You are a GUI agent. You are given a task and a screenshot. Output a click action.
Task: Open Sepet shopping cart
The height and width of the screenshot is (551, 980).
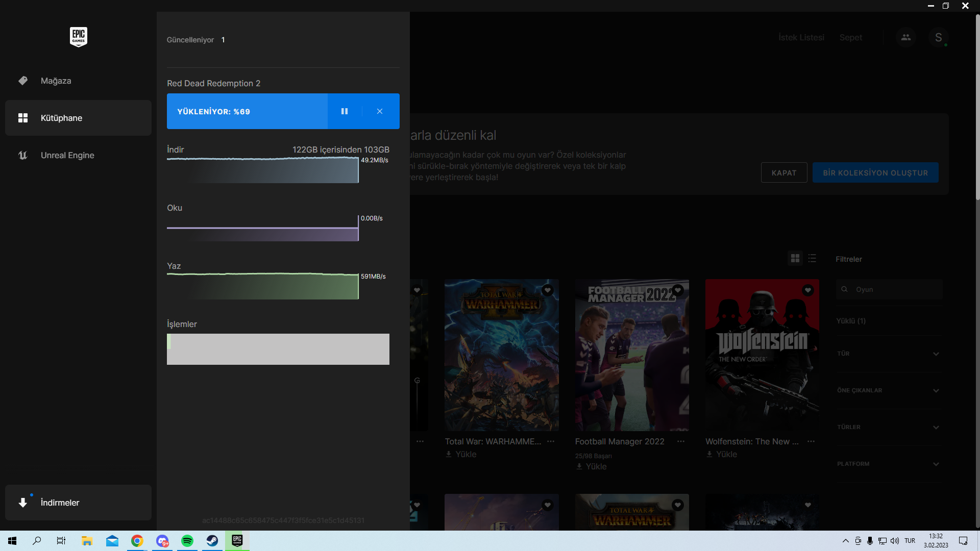pyautogui.click(x=851, y=37)
